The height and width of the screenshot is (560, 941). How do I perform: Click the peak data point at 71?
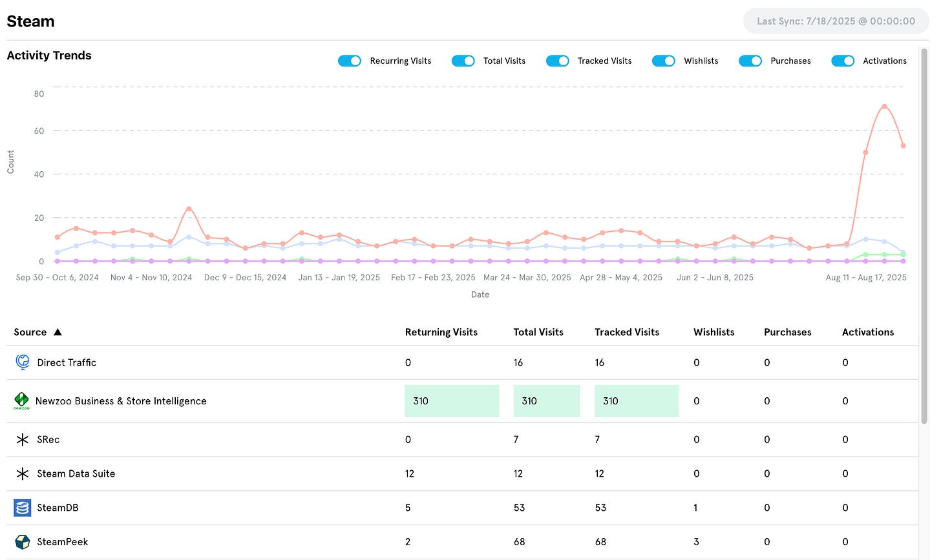pyautogui.click(x=884, y=107)
